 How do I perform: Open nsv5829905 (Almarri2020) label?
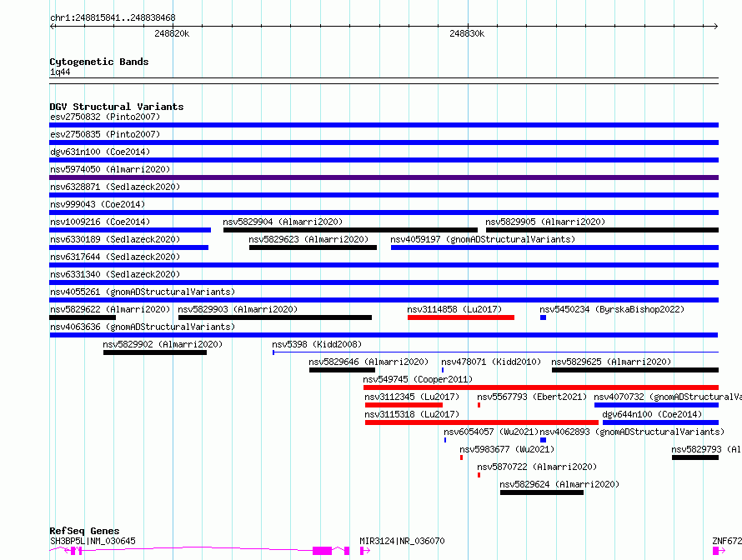pyautogui.click(x=545, y=222)
